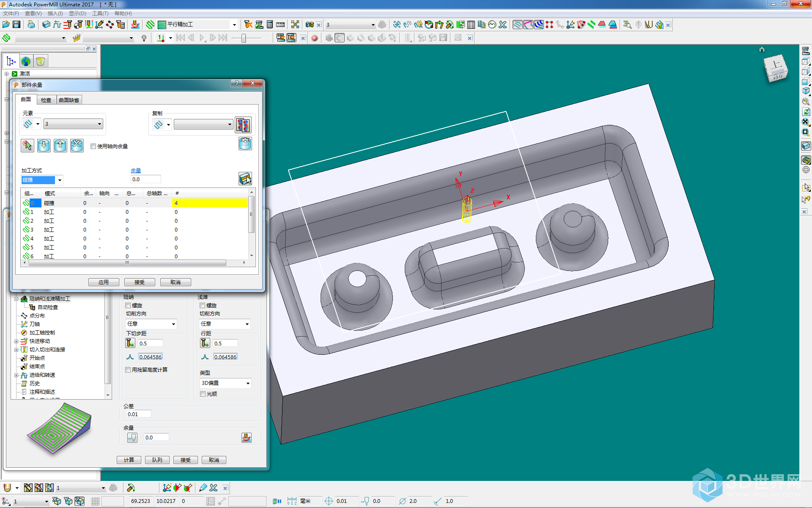Click 取消 in the toolpath strategy dialog
This screenshot has height=508, width=812.
coord(214,460)
